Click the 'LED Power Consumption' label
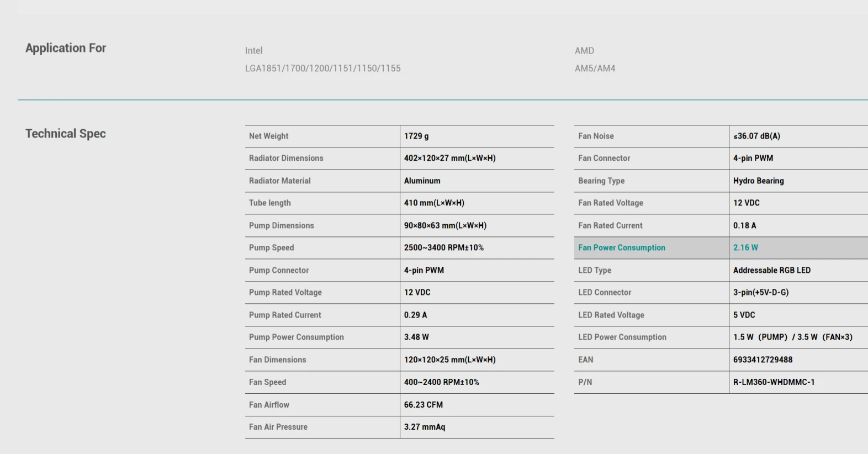The height and width of the screenshot is (454, 868). pos(622,337)
